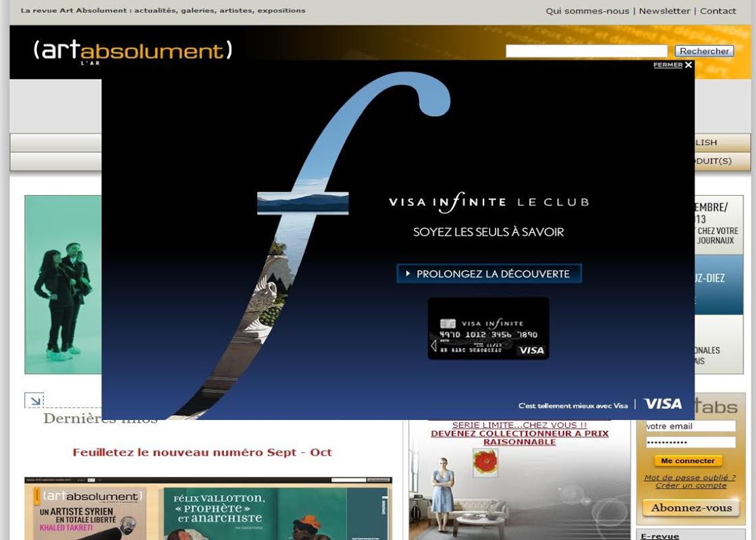The height and width of the screenshot is (540, 756).
Task: Open the magazine preview with Félix Vallotton cover
Action: pyautogui.click(x=209, y=509)
